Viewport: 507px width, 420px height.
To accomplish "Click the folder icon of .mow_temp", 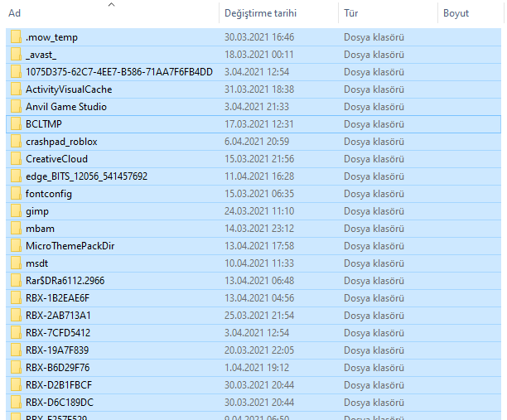I will (16, 36).
